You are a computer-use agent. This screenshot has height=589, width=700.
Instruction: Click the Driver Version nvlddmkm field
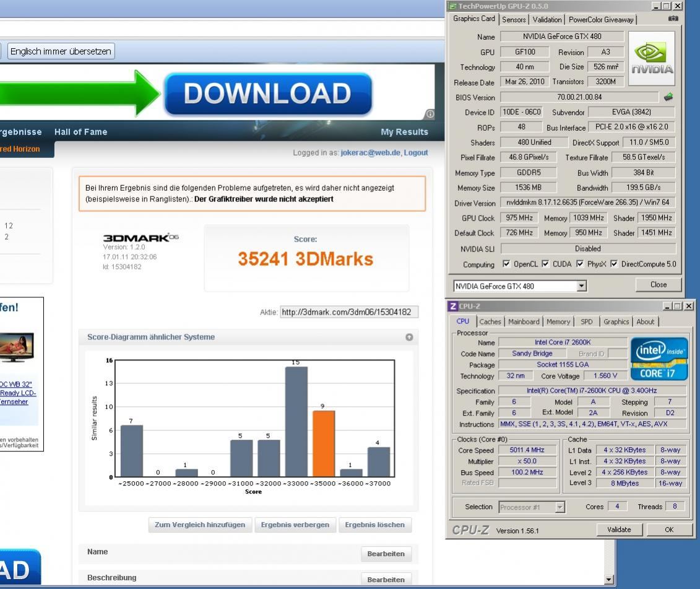tap(587, 203)
